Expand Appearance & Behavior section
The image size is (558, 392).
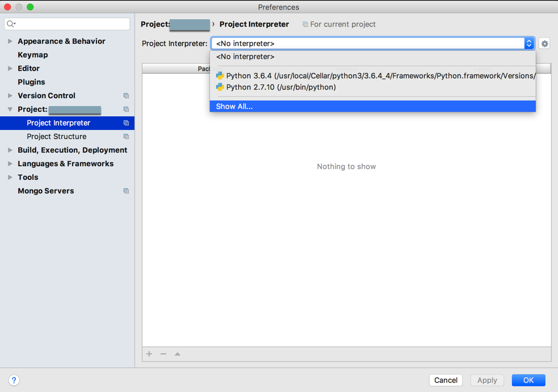tap(10, 41)
